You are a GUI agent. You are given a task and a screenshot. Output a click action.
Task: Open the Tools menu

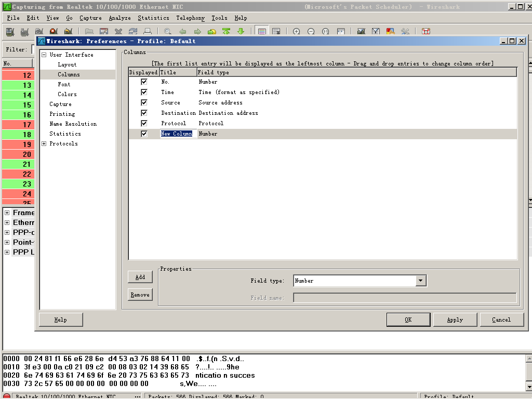[x=220, y=18]
